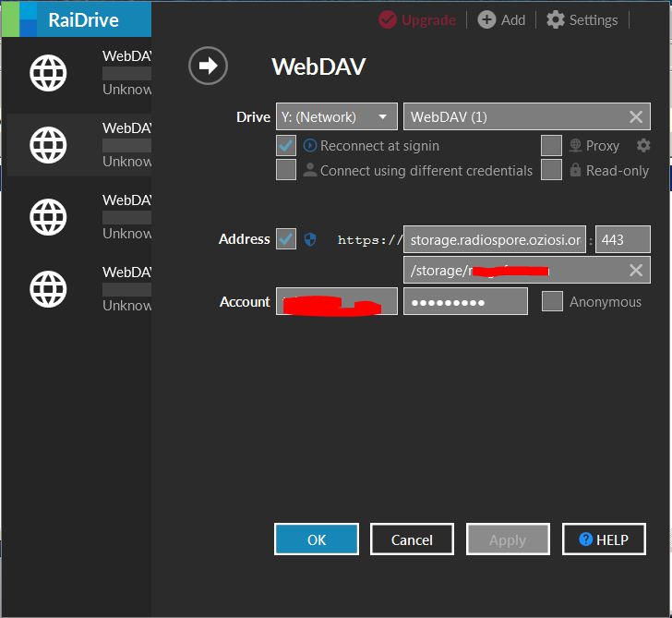The height and width of the screenshot is (618, 672).
Task: Click the Proxy globe icon
Action: pos(575,146)
